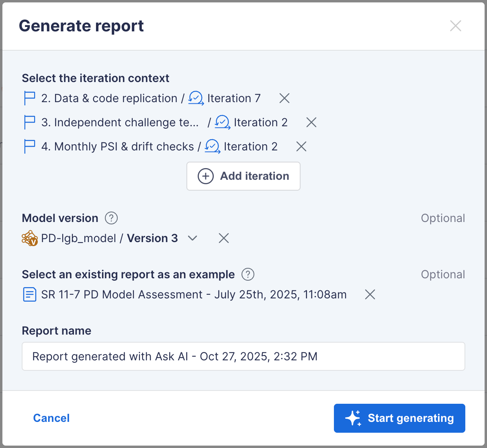Click the flag icon for Independent challenge
487x448 pixels.
click(30, 122)
